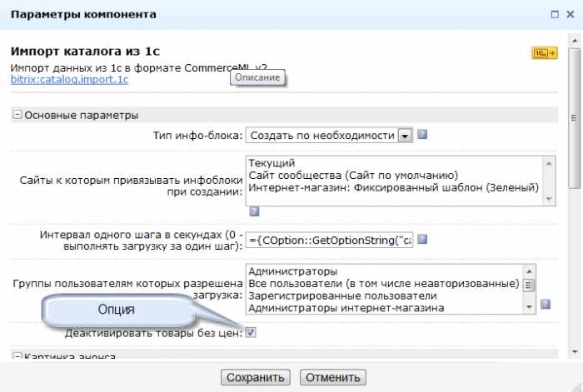Click the Сохранить button
Screen dimensions: 583x392
(256, 378)
